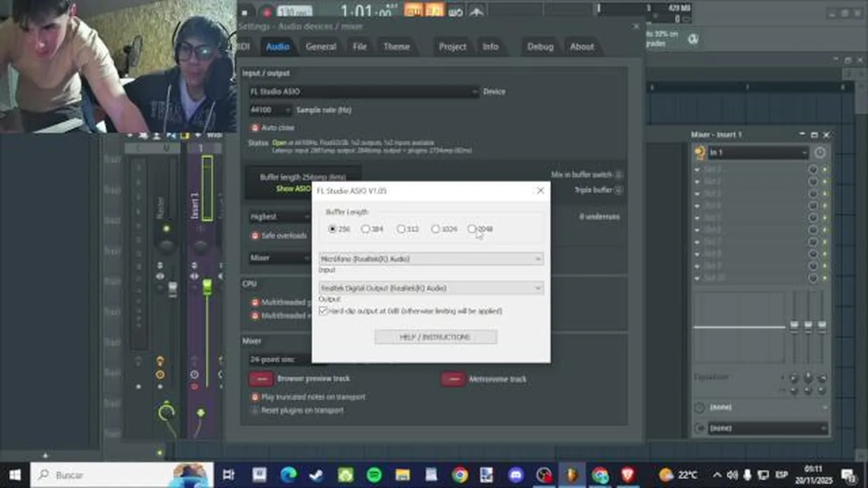868x488 pixels.
Task: Click the Mixer input source icon beside In 1
Action: pyautogui.click(x=700, y=153)
